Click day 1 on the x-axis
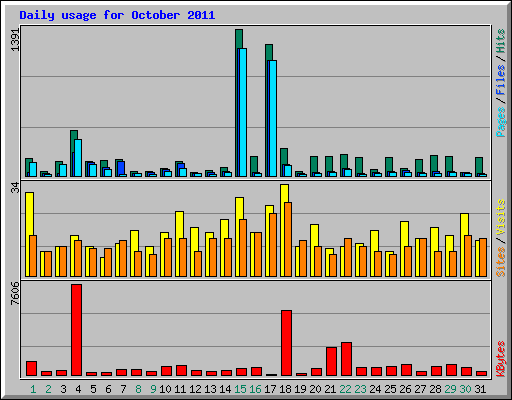This screenshot has width=512, height=400. pyautogui.click(x=33, y=389)
